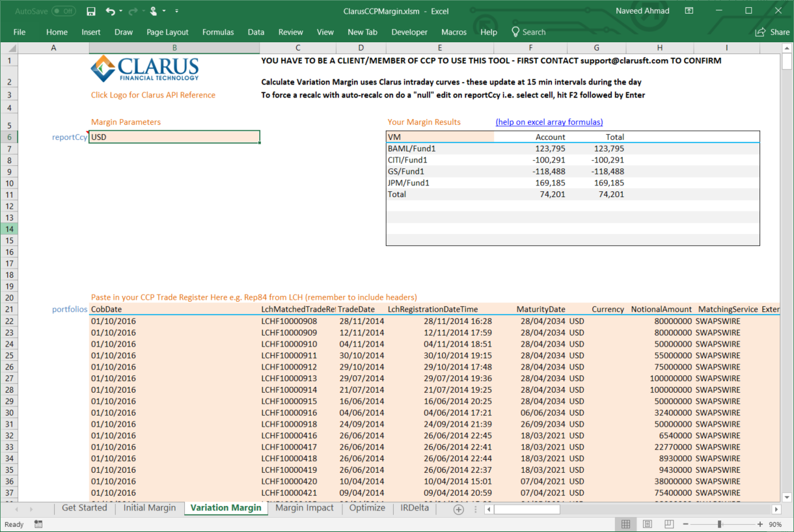Switch to the Margin Impact sheet
Viewport: 794px width, 532px height.
[x=304, y=508]
